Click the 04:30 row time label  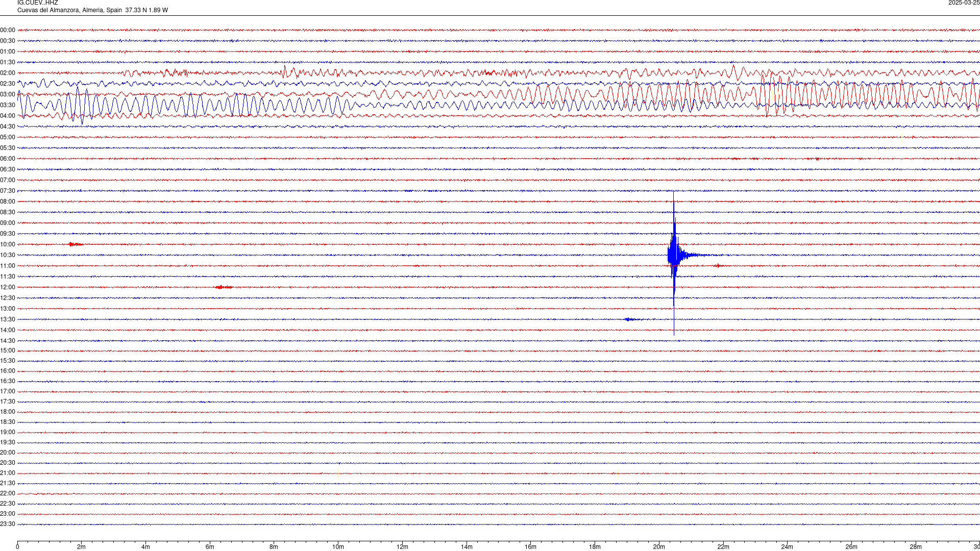[8, 127]
